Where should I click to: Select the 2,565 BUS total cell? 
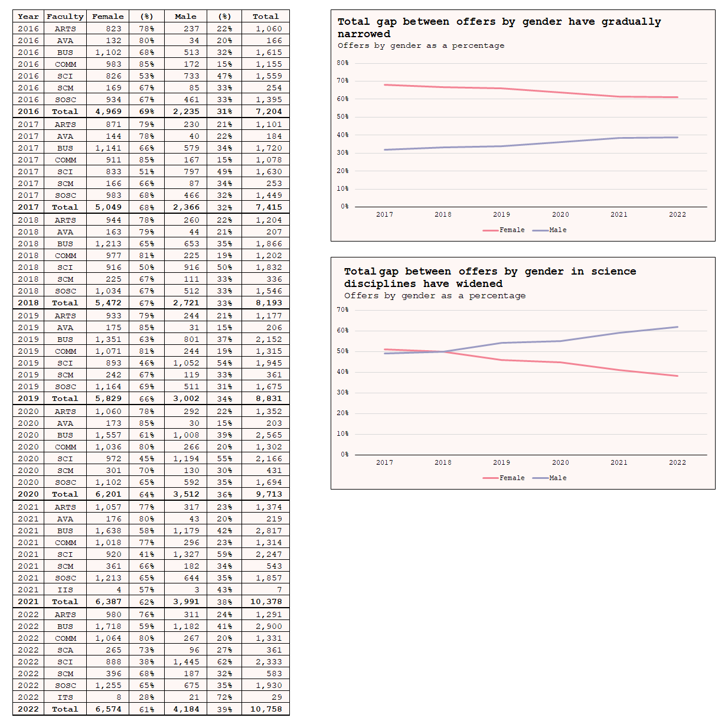click(x=266, y=435)
